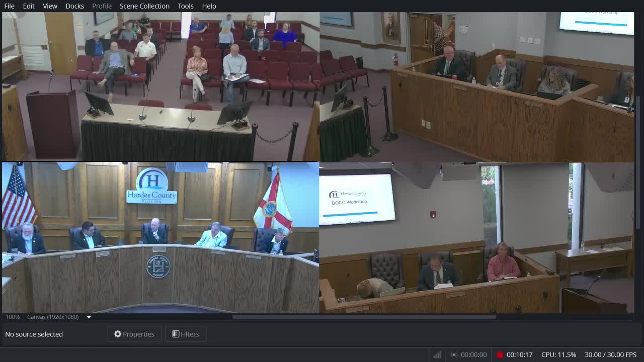
Task: Click the 100% preview zoom value
Action: click(13, 317)
